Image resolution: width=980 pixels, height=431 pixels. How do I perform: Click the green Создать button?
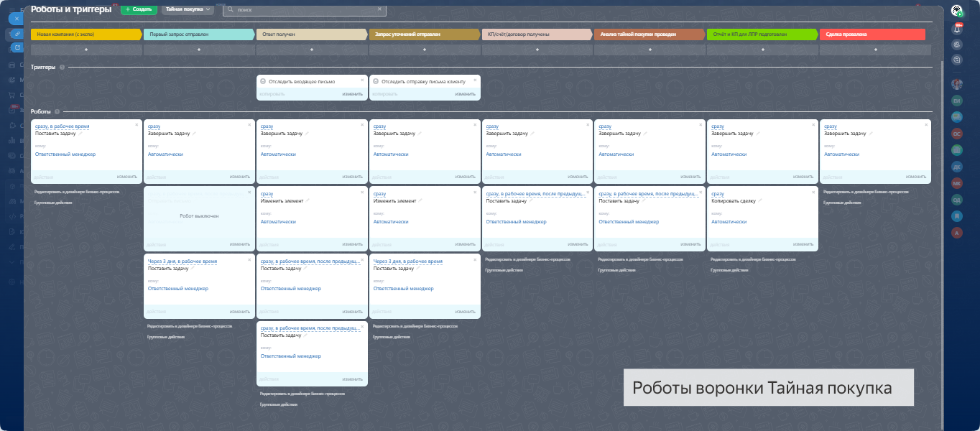click(x=139, y=9)
